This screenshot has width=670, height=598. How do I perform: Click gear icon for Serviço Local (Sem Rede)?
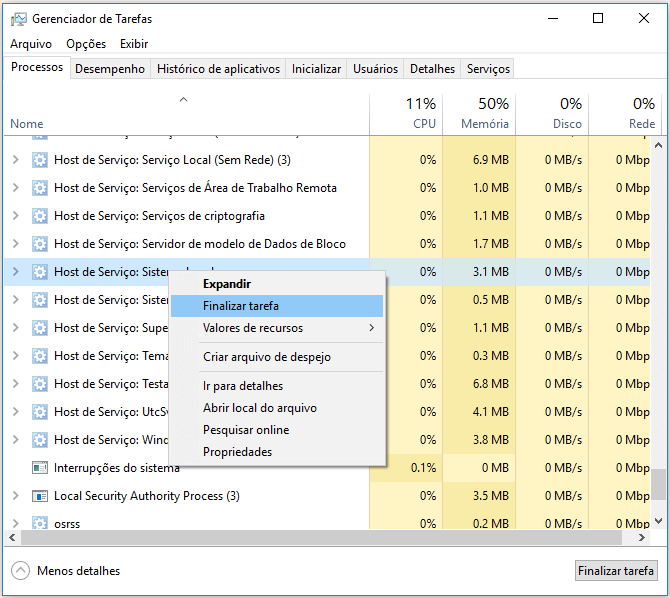pyautogui.click(x=40, y=160)
